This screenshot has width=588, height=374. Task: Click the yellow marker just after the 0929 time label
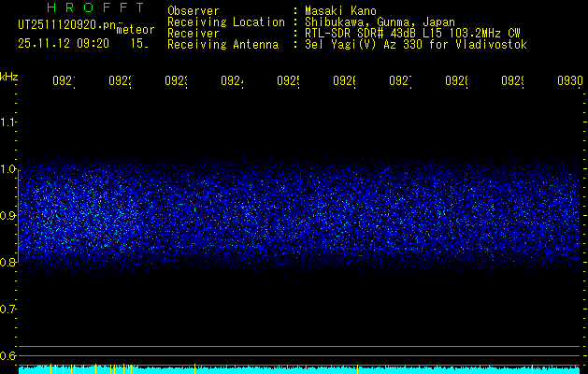click(533, 368)
